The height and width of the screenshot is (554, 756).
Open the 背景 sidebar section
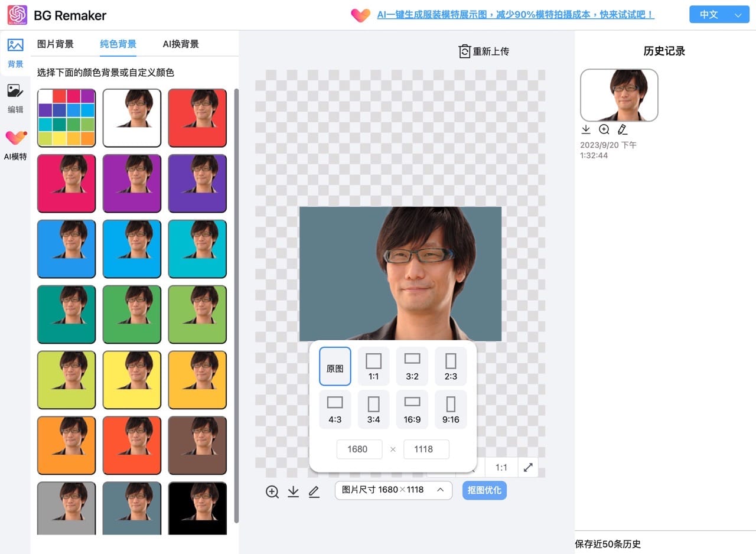15,53
